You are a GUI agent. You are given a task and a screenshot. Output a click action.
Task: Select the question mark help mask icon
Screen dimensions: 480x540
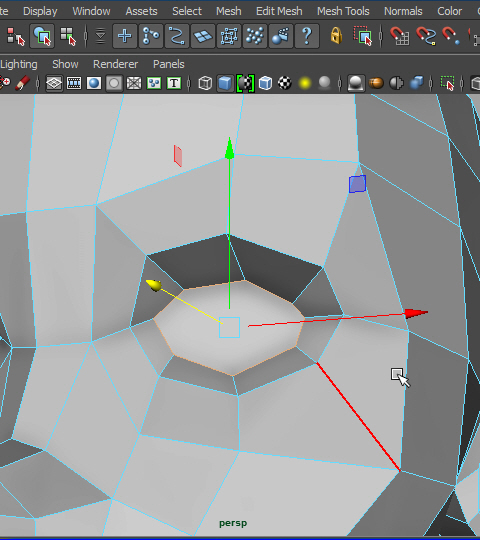(x=307, y=36)
